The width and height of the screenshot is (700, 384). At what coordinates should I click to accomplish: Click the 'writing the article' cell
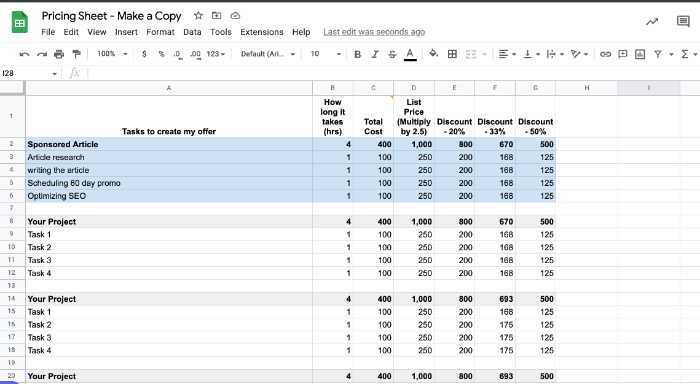coord(169,170)
